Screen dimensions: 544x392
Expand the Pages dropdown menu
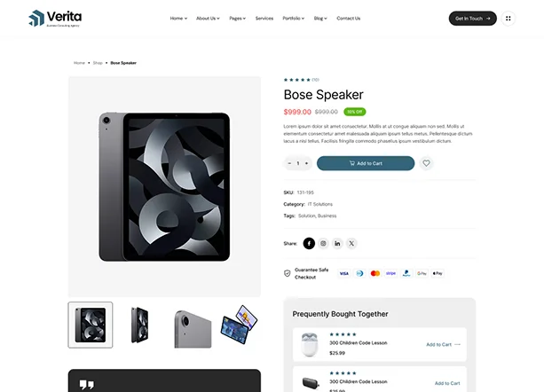(237, 18)
